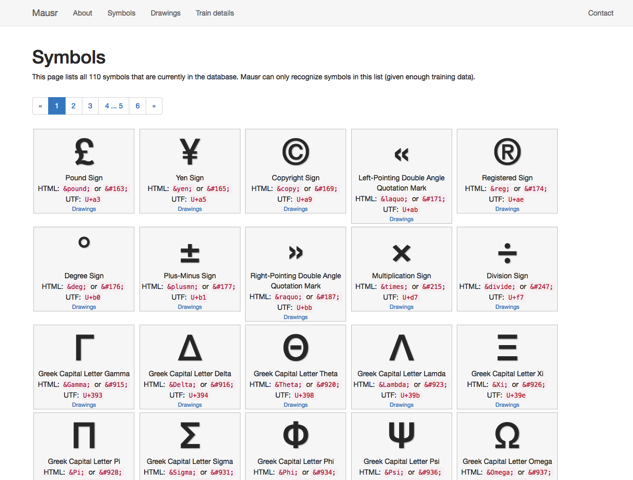
Task: Open Drawings link under Greek Gamma
Action: pos(84,405)
